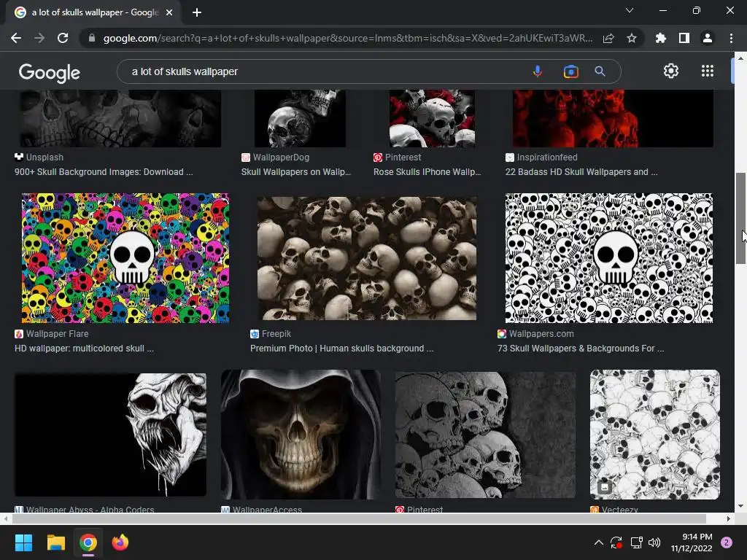The height and width of the screenshot is (560, 747).
Task: Click the scrollbar up arrow
Action: [x=740, y=58]
